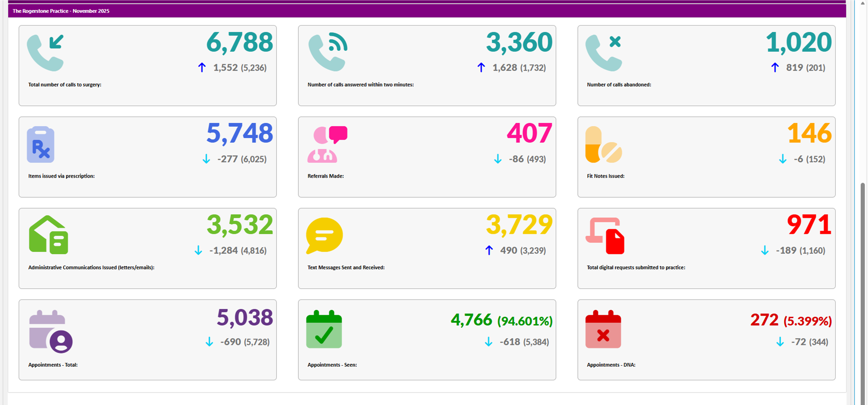Click the prescription Rx clipboard icon
This screenshot has height=405, width=868.
(x=41, y=145)
